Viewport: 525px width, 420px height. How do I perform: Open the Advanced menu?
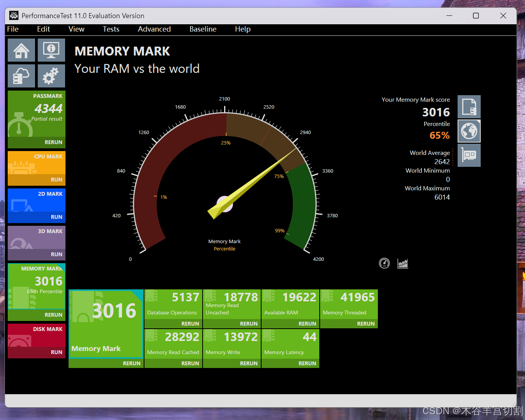point(154,29)
